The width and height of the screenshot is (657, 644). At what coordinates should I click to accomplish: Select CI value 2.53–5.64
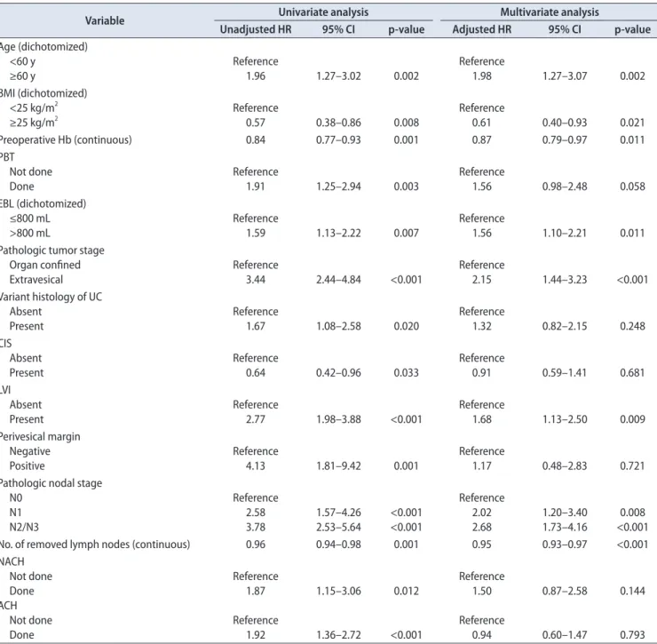point(338,527)
